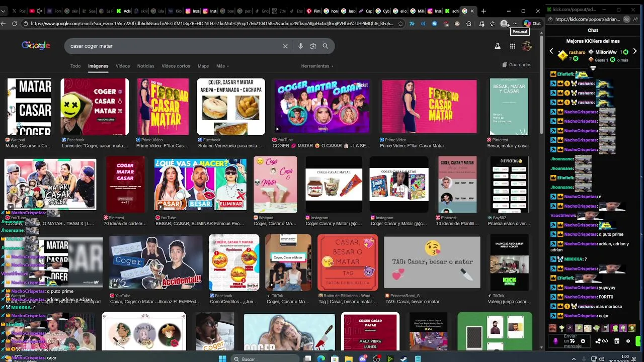This screenshot has width=644, height=362.
Task: Start voice search with the microphone icon
Action: click(x=300, y=46)
